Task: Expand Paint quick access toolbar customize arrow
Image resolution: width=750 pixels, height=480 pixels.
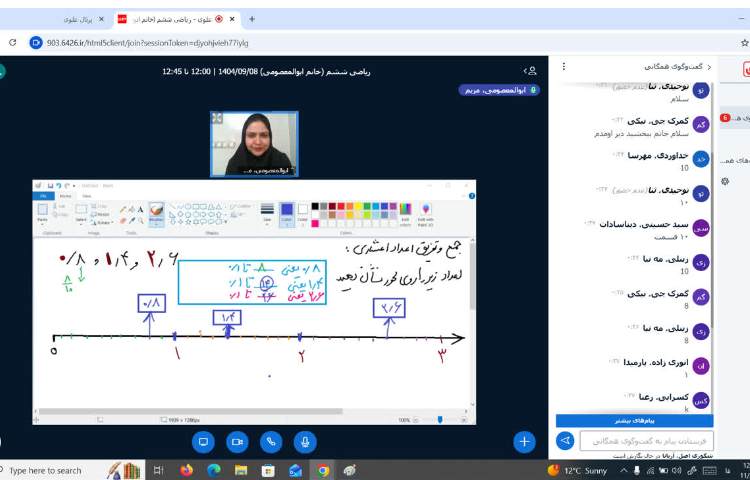Action: [74, 186]
